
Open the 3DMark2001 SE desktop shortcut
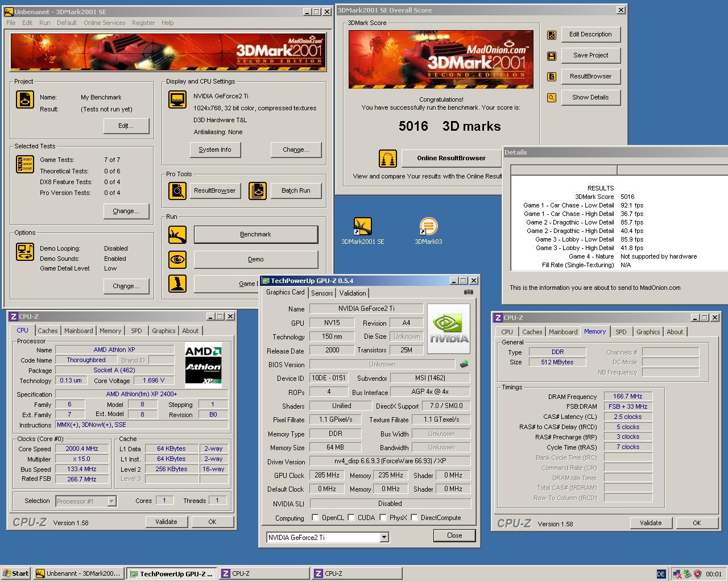coord(362,231)
